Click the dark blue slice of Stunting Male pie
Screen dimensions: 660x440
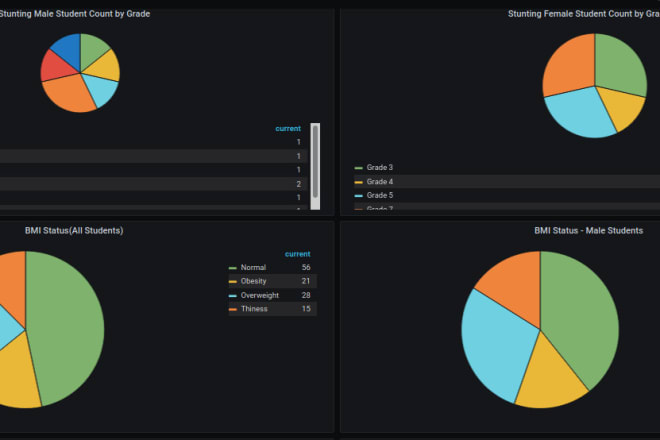(69, 50)
